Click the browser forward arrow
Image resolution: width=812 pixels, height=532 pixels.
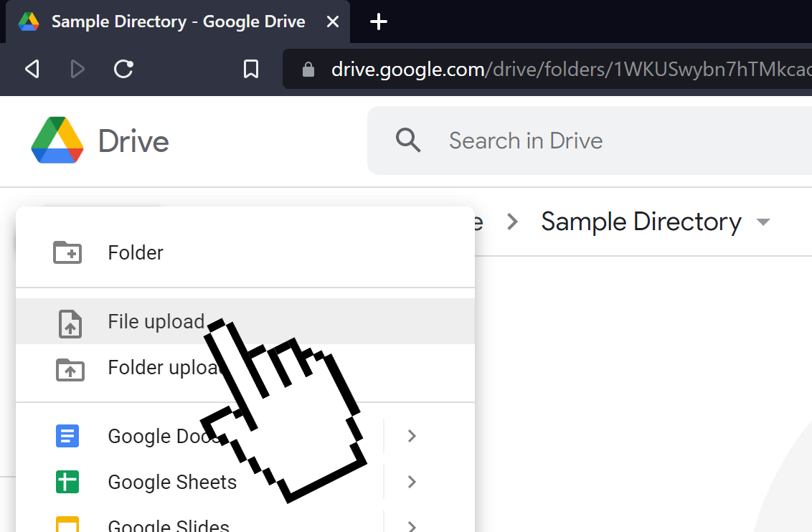pos(77,69)
